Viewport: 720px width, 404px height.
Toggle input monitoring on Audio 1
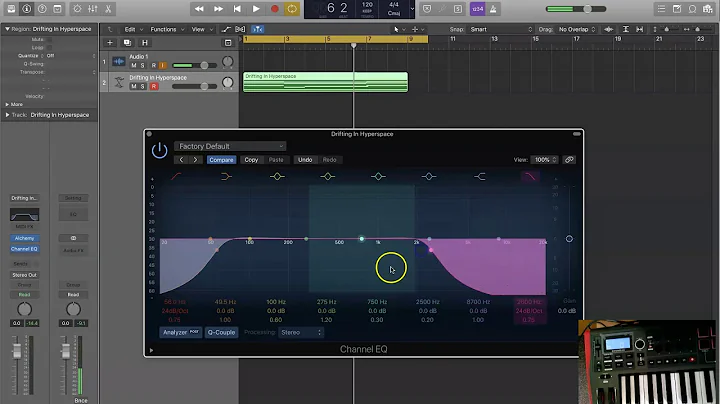[162, 65]
